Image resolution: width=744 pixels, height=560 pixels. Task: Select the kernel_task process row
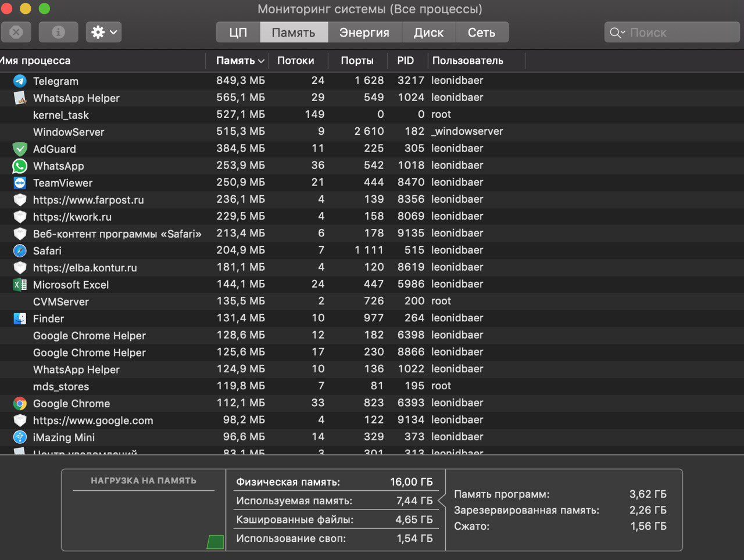tap(372, 114)
